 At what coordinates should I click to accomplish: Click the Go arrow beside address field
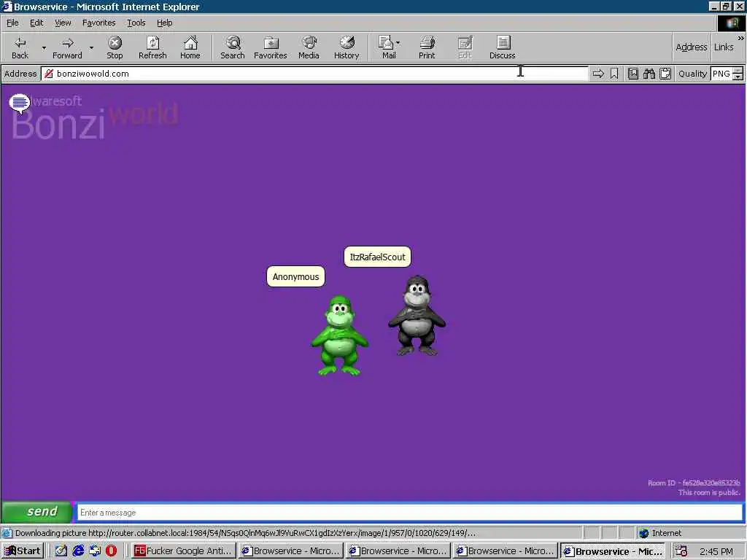click(x=598, y=74)
